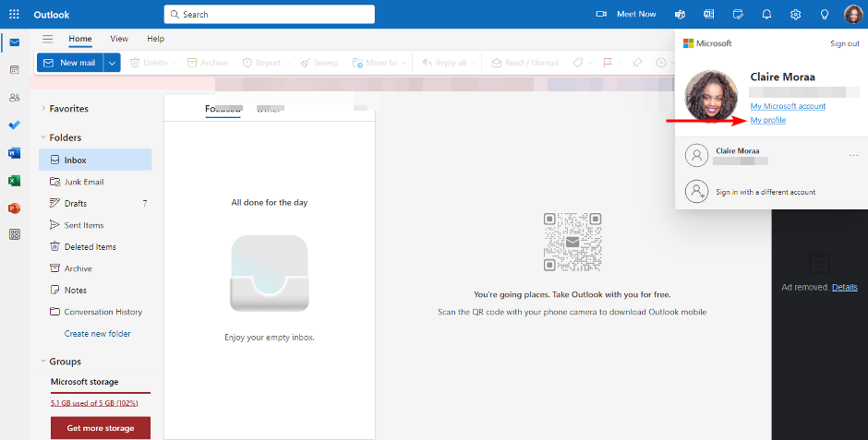This screenshot has width=868, height=440.
Task: Select the Notes folder
Action: click(95, 290)
